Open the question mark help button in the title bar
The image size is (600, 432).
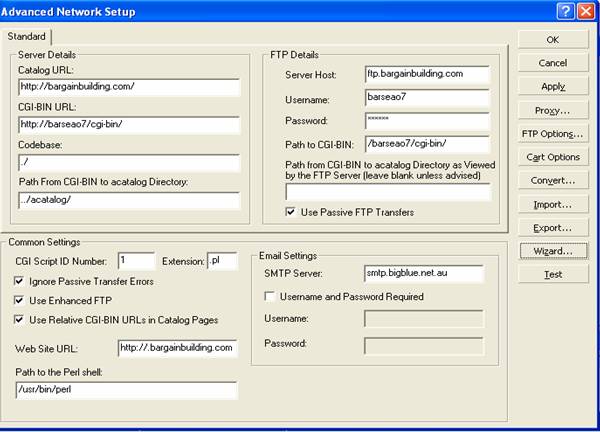pyautogui.click(x=565, y=11)
